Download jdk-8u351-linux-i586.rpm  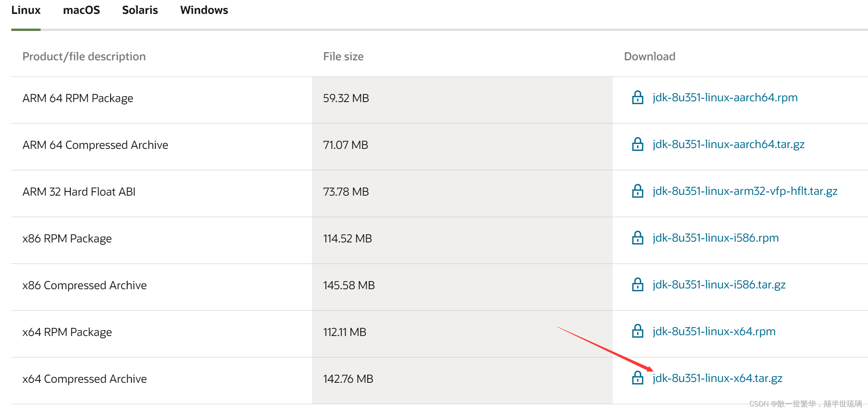pyautogui.click(x=716, y=238)
